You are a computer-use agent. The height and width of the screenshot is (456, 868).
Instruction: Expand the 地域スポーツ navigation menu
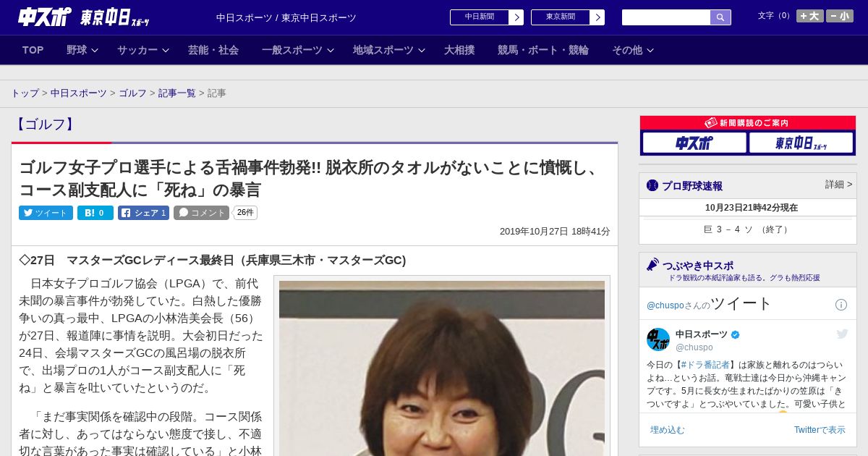tap(389, 50)
